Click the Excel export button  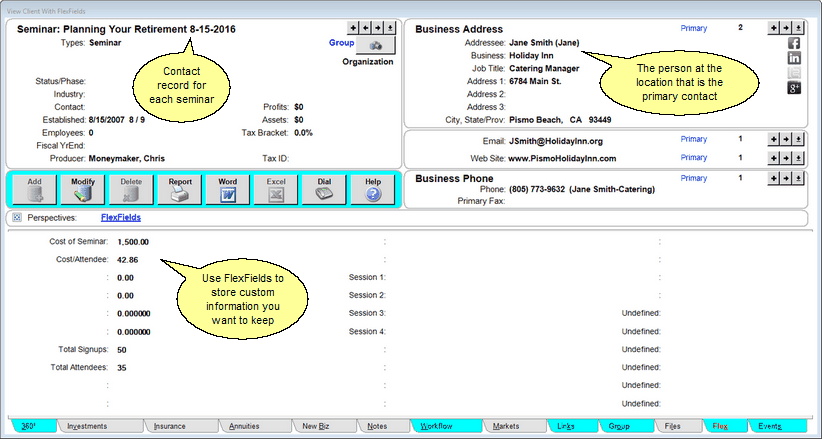coord(276,189)
